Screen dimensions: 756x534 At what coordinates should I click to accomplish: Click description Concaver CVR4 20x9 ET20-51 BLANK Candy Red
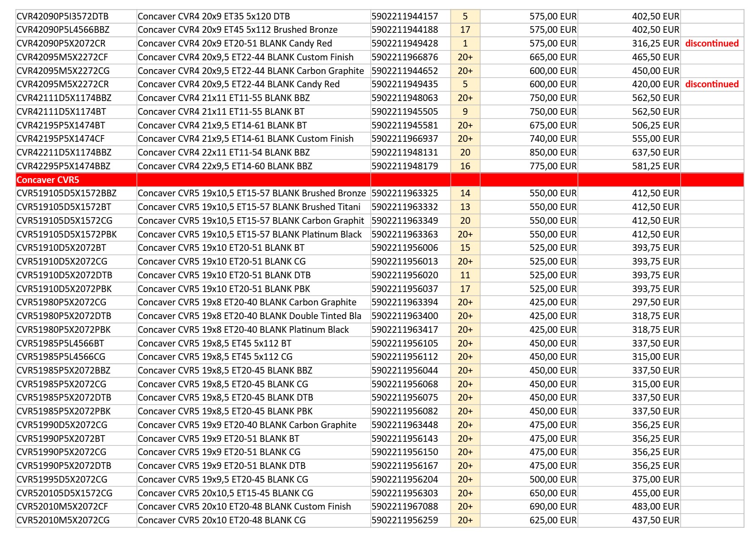pos(235,43)
